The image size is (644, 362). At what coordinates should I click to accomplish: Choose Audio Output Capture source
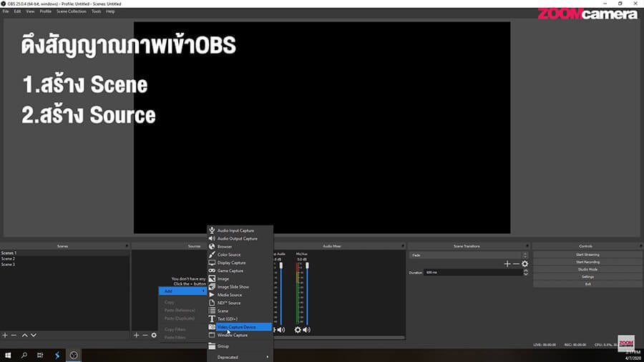click(x=240, y=238)
